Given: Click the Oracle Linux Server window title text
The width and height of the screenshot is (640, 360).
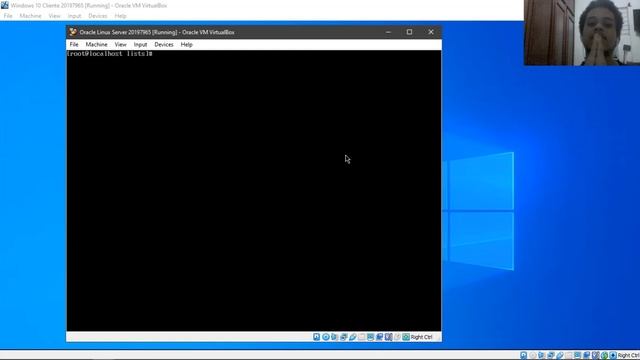Looking at the screenshot, I should click(x=157, y=32).
